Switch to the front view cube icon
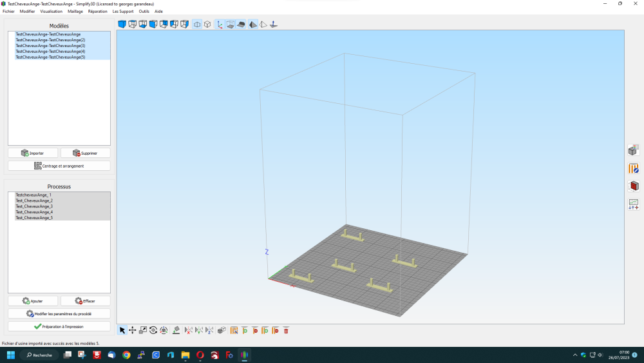Screen dimensions: 644x363 [153, 25]
